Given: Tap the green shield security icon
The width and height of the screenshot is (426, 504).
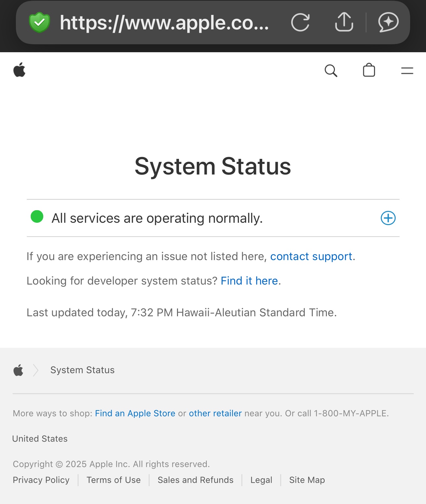Looking at the screenshot, I should 39,22.
